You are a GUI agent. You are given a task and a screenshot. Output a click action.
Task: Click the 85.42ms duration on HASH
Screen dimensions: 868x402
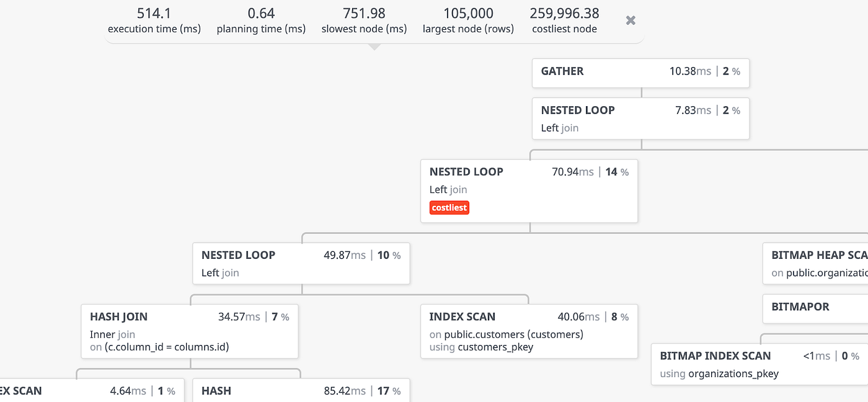coord(345,391)
